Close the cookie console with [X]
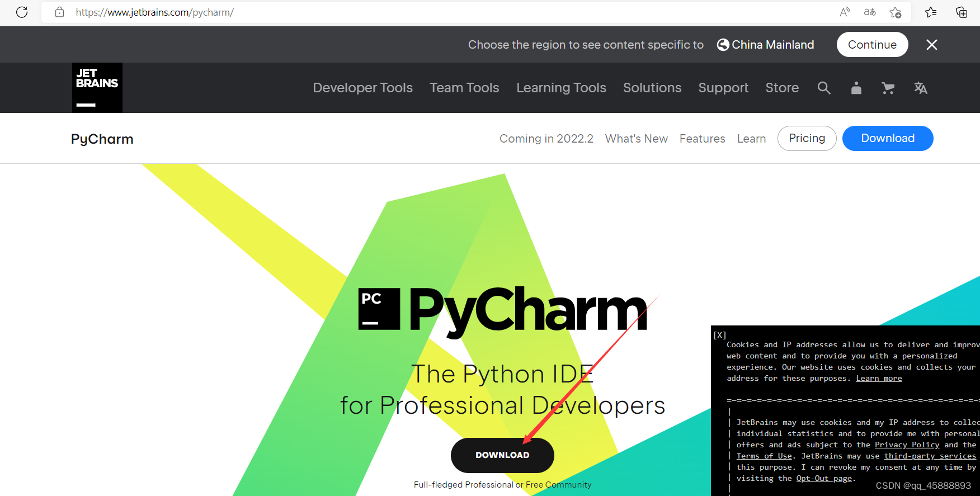The width and height of the screenshot is (980, 496). click(x=720, y=335)
